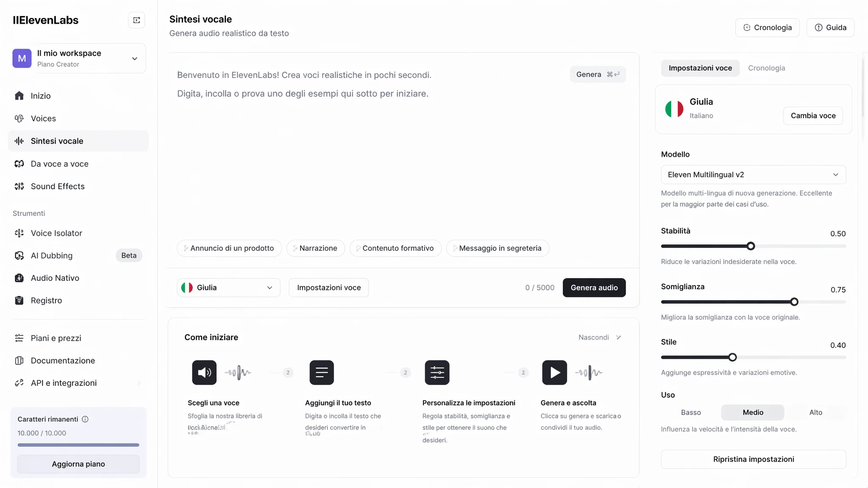The image size is (868, 488).
Task: Click the Da voce a voce icon
Action: 19,164
